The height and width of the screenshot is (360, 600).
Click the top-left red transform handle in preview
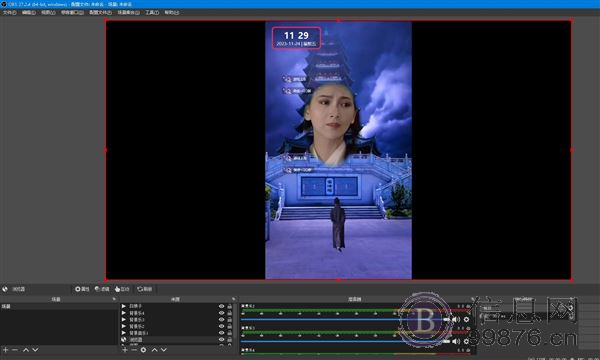point(106,21)
